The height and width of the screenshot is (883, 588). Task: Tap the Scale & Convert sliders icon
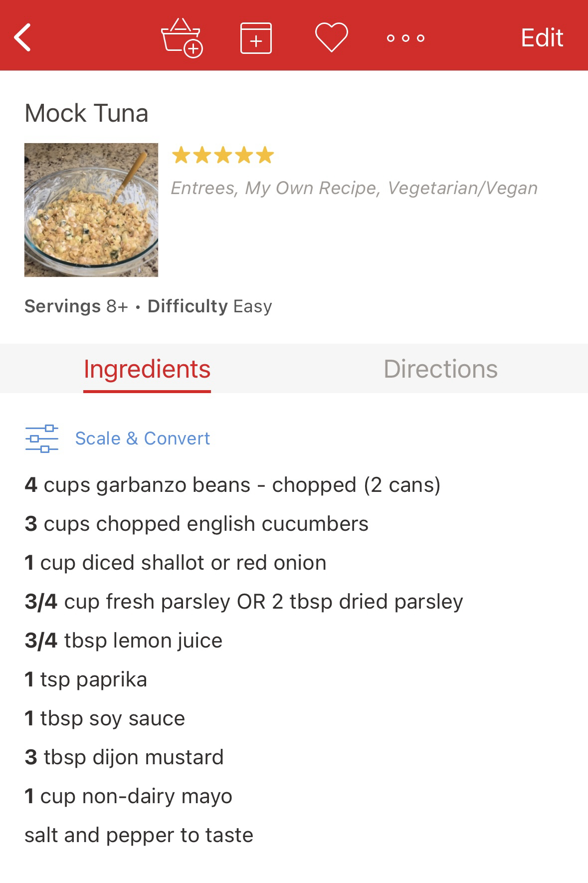coord(42,439)
